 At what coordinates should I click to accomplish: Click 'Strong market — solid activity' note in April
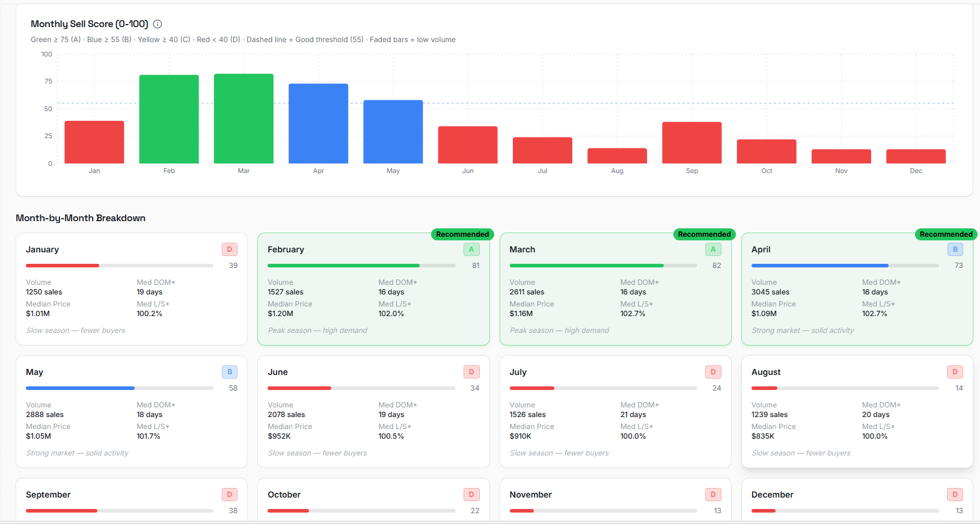(x=802, y=331)
